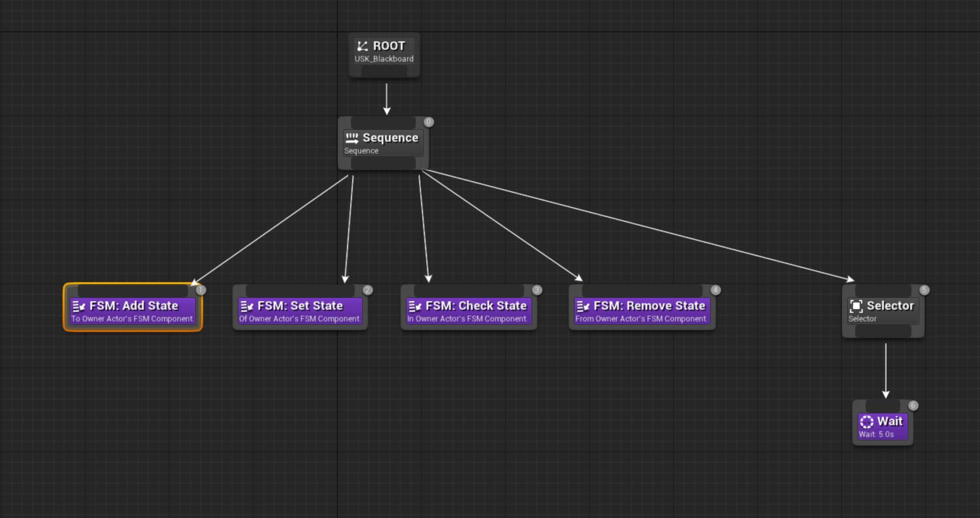980x518 pixels.
Task: Click "USK_Blackboard" text in ROOT node
Action: coord(384,59)
